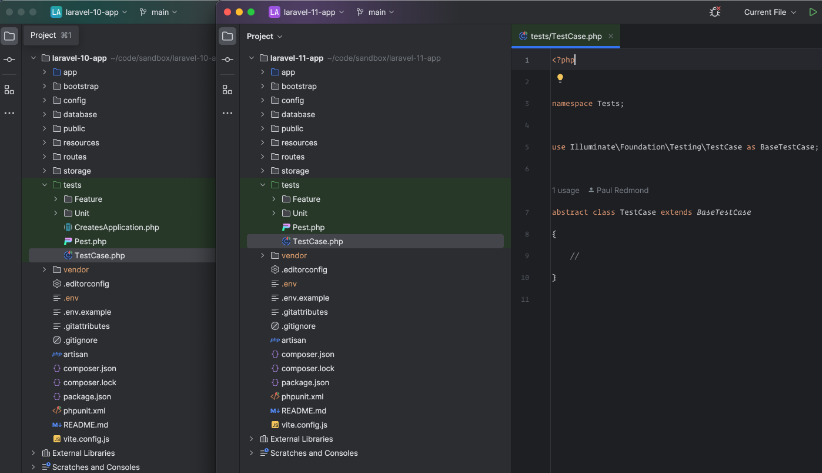The image size is (822, 473).
Task: Click Pest.php file icon in laravel-11-app tree
Action: [x=286, y=227]
